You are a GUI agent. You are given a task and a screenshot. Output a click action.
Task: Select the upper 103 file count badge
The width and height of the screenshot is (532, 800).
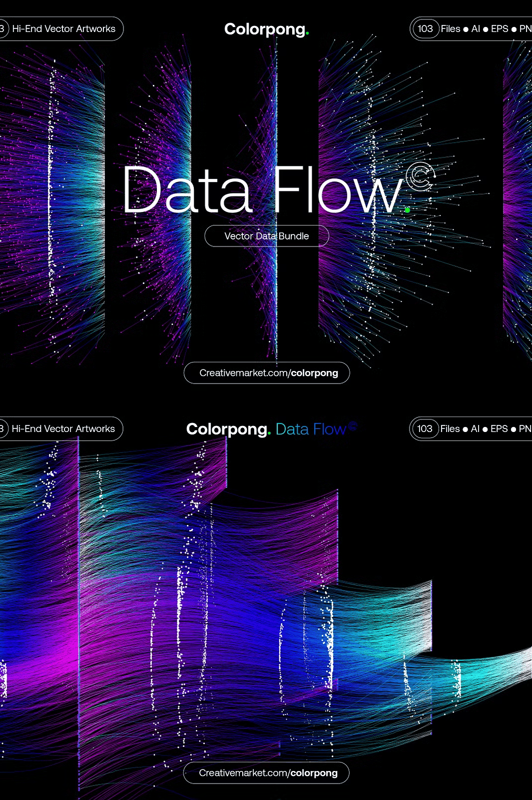[x=425, y=29]
